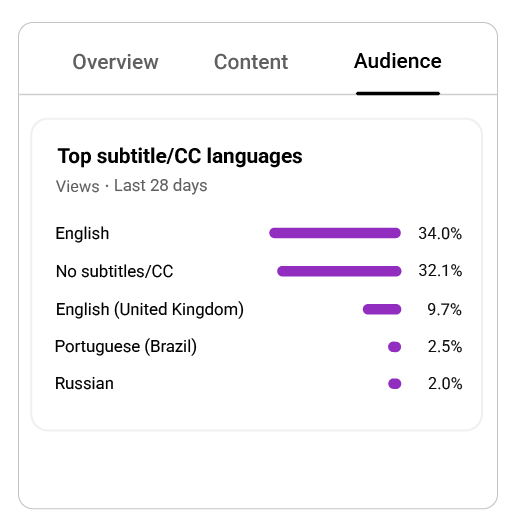Click the Views · Last 28 days subtitle
Image resolution: width=522 pixels, height=522 pixels.
pyautogui.click(x=132, y=186)
